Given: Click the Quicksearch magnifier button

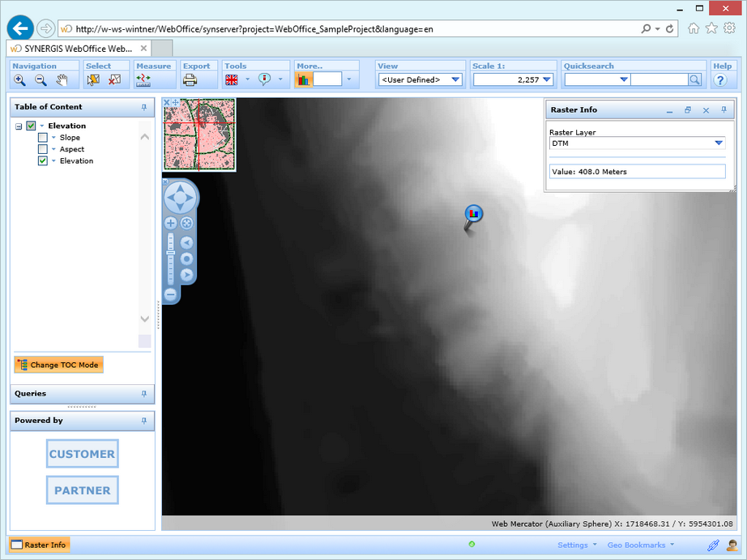Looking at the screenshot, I should (x=694, y=79).
